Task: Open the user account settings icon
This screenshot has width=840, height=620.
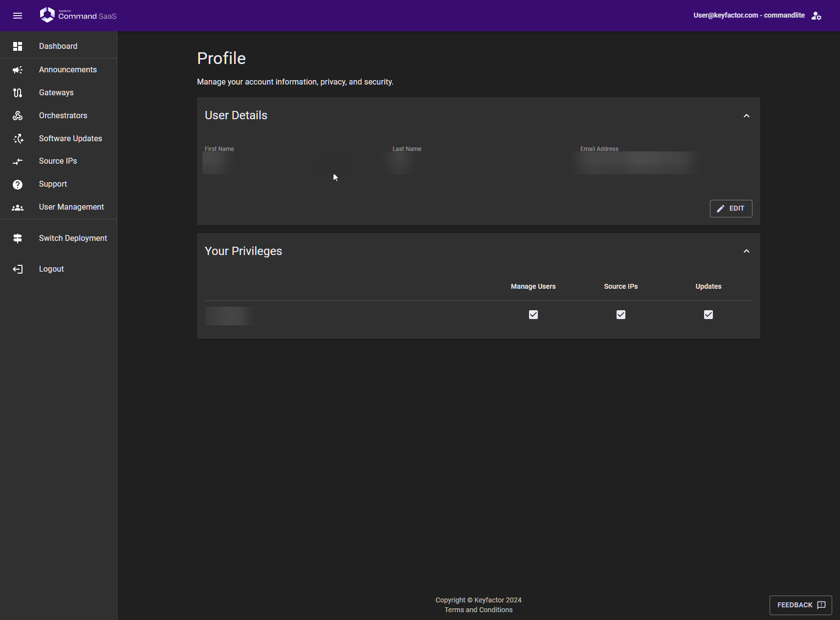Action: tap(816, 16)
